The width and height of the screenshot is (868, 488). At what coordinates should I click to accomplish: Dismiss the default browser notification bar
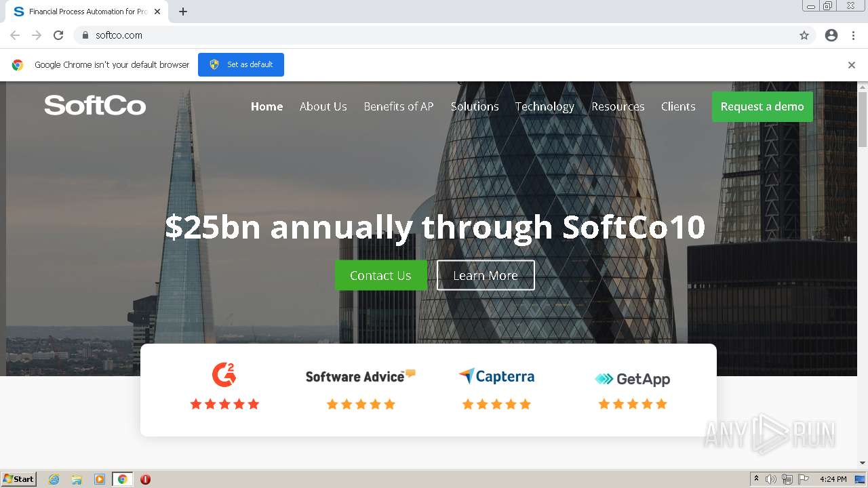click(x=852, y=65)
